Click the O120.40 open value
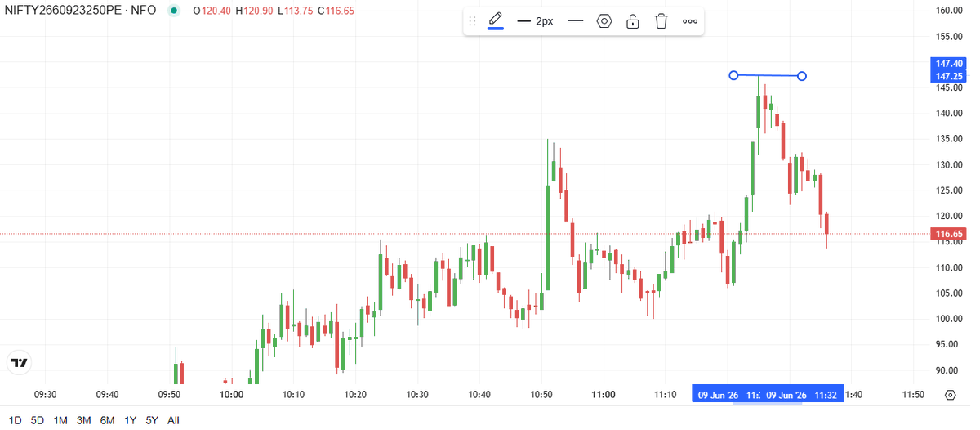980x430 pixels. coord(212,11)
